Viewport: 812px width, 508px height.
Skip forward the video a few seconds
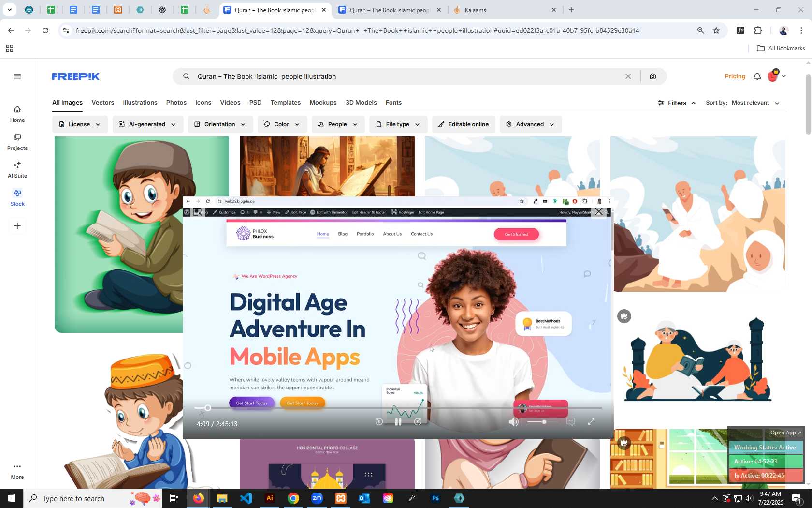tap(418, 422)
